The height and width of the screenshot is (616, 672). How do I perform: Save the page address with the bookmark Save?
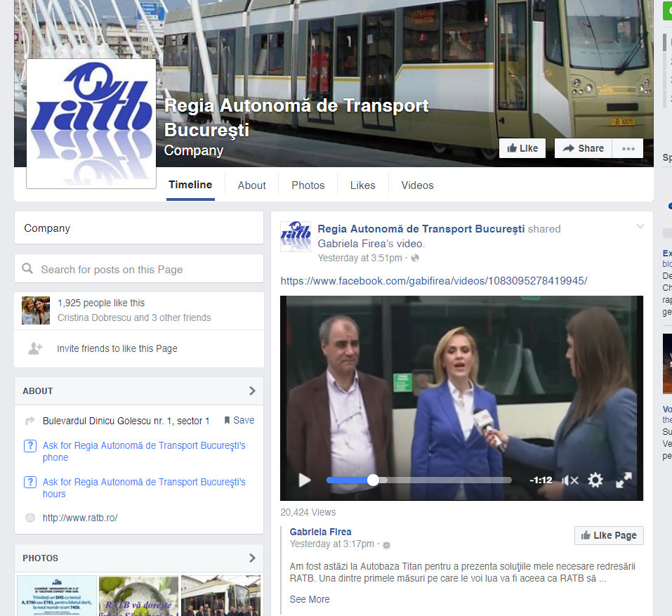click(239, 421)
